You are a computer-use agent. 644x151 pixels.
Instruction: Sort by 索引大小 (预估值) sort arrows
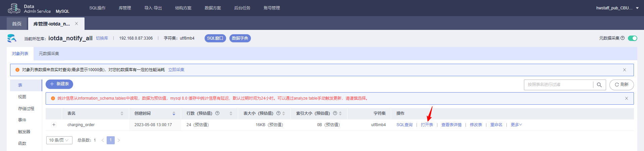coord(340,113)
